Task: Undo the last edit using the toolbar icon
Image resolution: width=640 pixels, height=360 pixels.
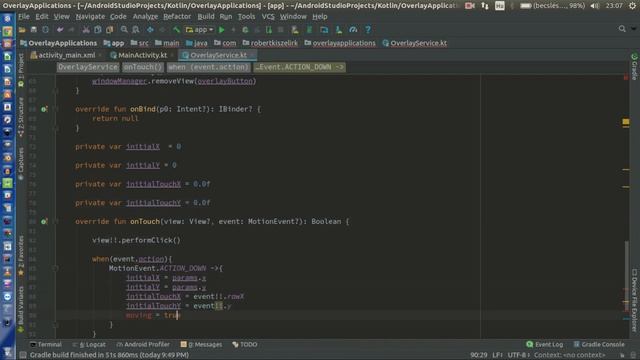Action: tap(60, 30)
